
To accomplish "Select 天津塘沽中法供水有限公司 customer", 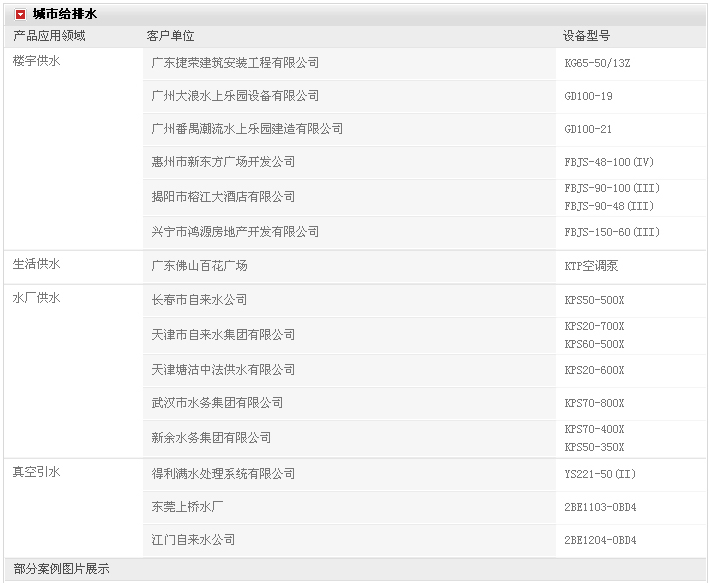I will (x=223, y=370).
